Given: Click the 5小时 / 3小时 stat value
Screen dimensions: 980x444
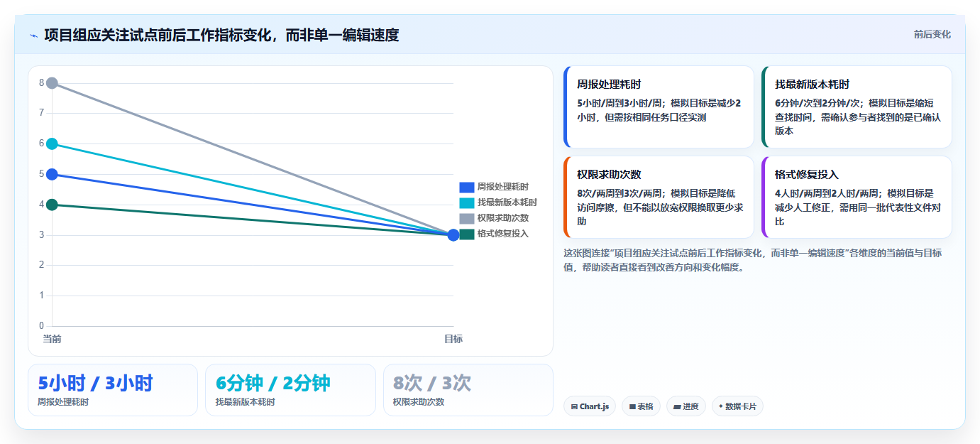Looking at the screenshot, I should [x=95, y=383].
